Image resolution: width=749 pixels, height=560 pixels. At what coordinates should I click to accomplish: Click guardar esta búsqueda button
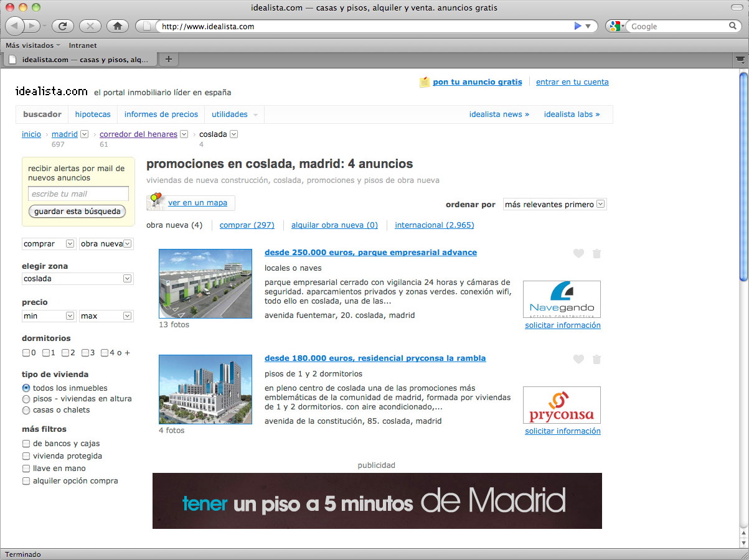pyautogui.click(x=77, y=212)
